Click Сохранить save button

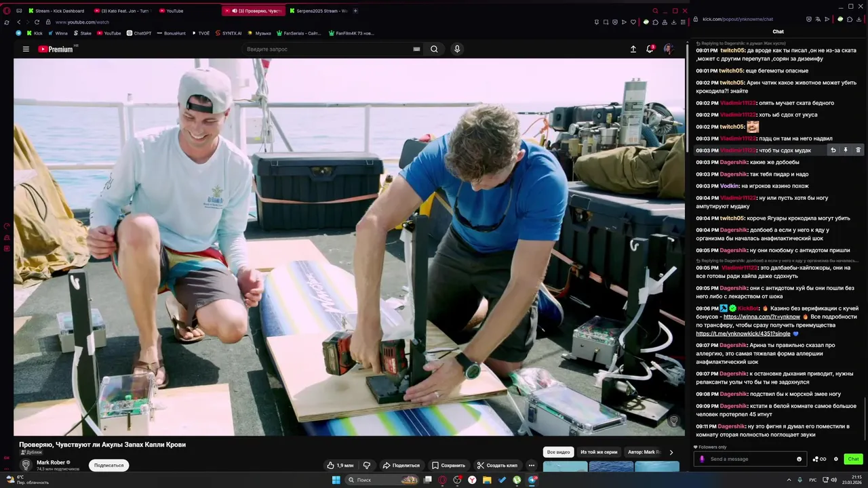click(449, 466)
